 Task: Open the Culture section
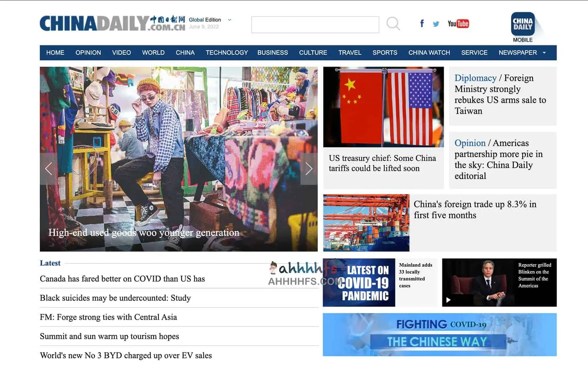313,53
